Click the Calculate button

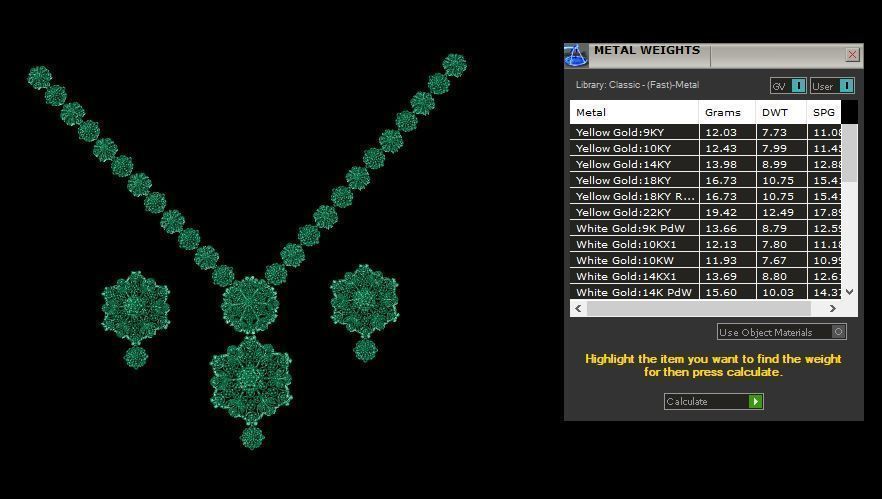[x=713, y=401]
